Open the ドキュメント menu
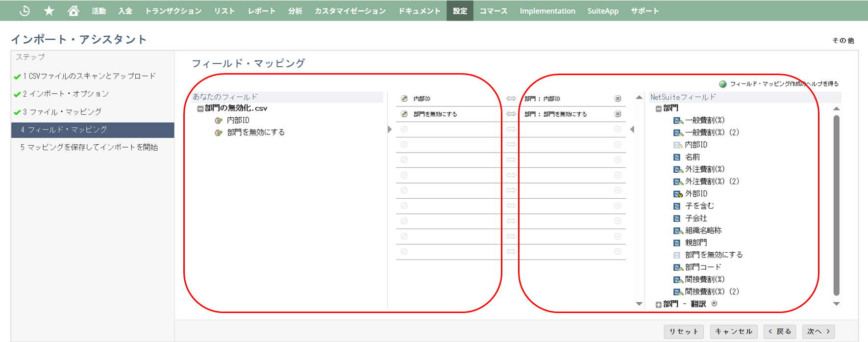 pos(419,11)
